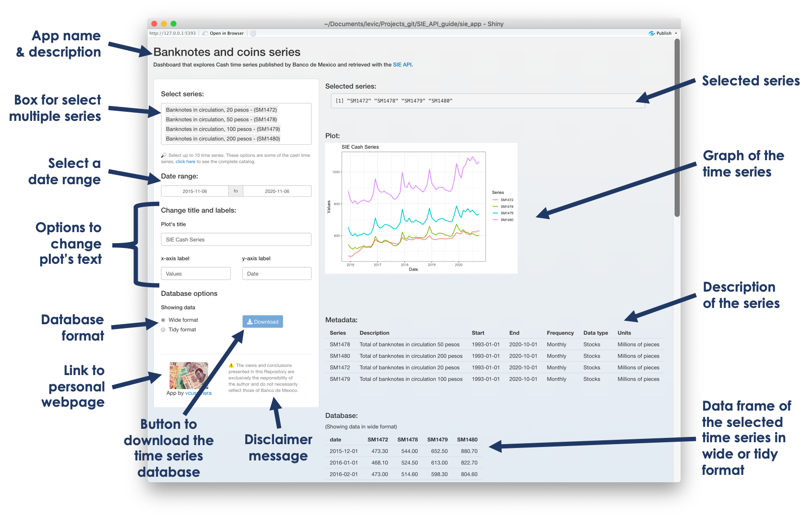Screen dimensions: 812x518
Task: Click the Publish button icon
Action: coord(652,33)
